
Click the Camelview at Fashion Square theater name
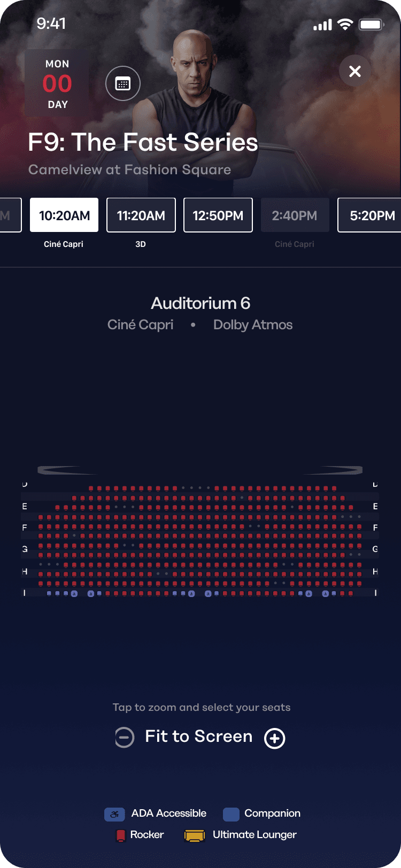tap(129, 170)
